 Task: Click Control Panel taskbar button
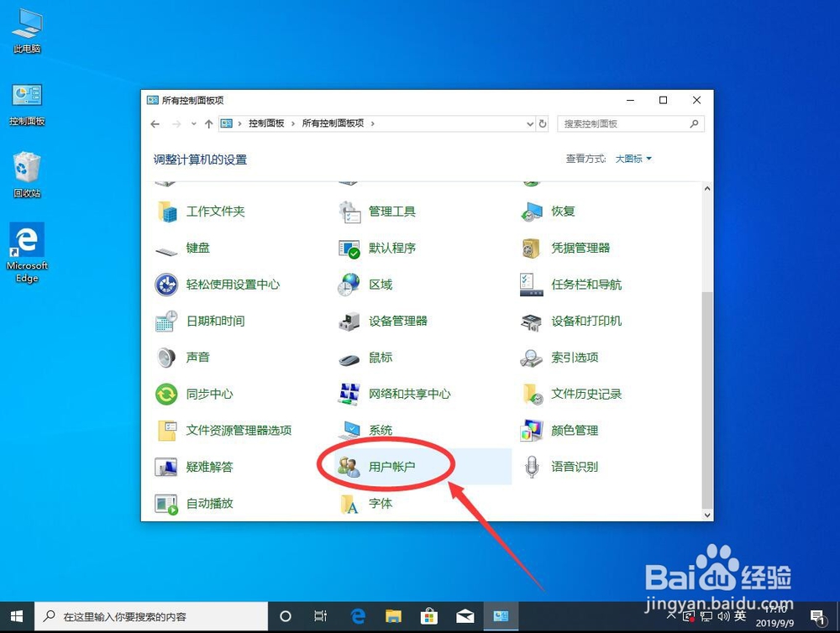(501, 616)
